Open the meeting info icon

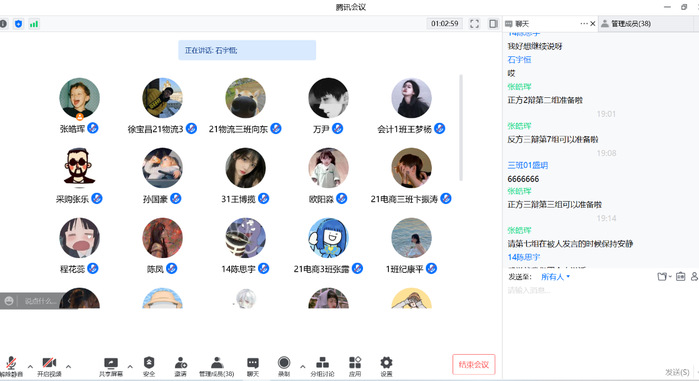[3, 24]
